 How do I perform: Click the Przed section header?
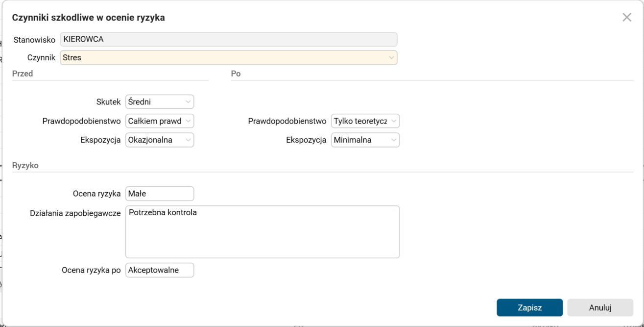[x=22, y=74]
